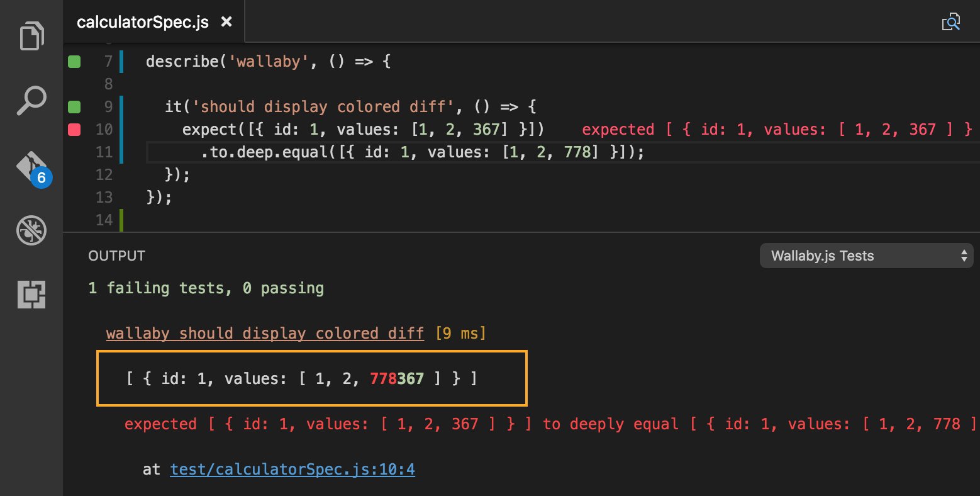
Task: Select the OUTPUT panel title
Action: click(117, 256)
